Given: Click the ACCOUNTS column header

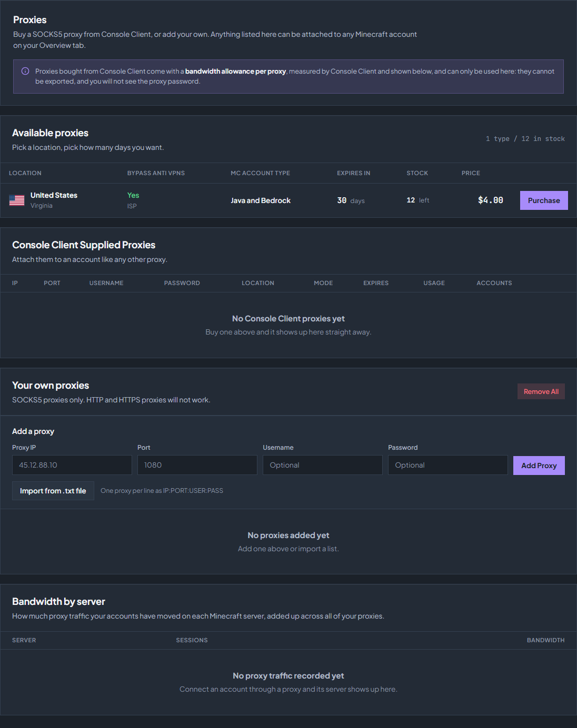Looking at the screenshot, I should (494, 283).
